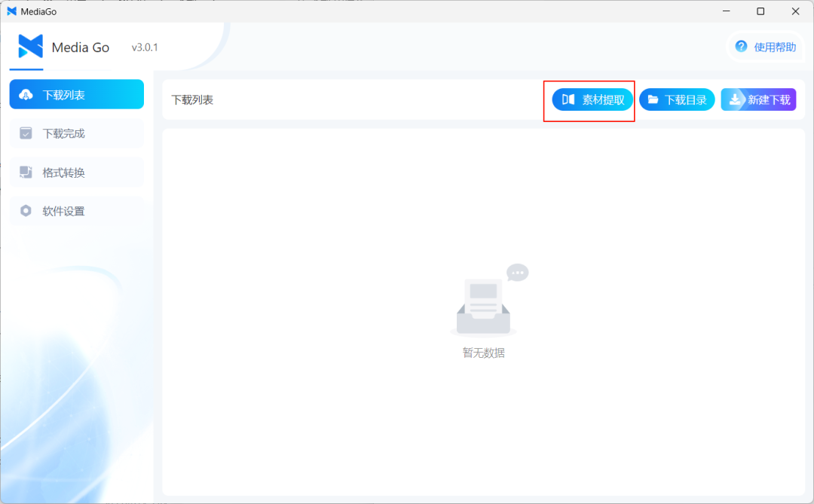Screen dimensions: 814x504
Task: Click the 素材提取 button
Action: [592, 99]
